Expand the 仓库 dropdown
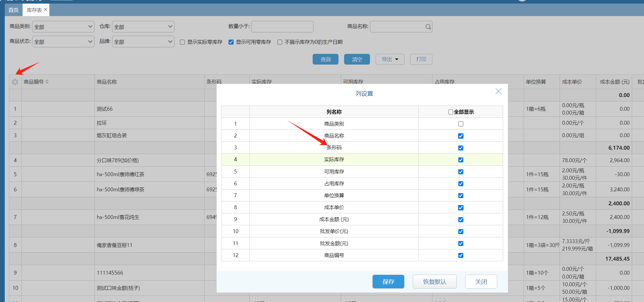The width and height of the screenshot is (644, 302). 143,27
